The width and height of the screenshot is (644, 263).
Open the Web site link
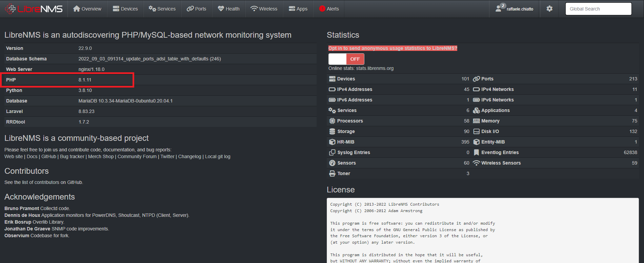coord(14,156)
